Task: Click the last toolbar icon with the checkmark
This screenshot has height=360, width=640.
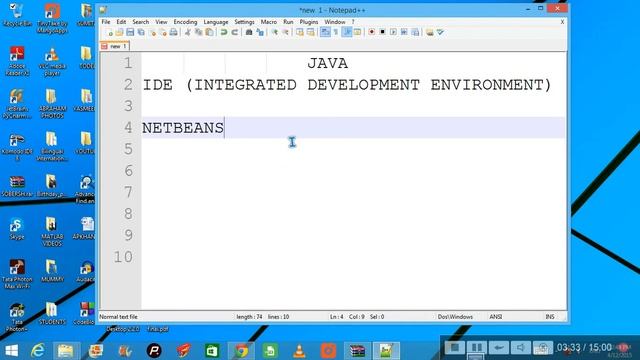Action: (x=440, y=32)
